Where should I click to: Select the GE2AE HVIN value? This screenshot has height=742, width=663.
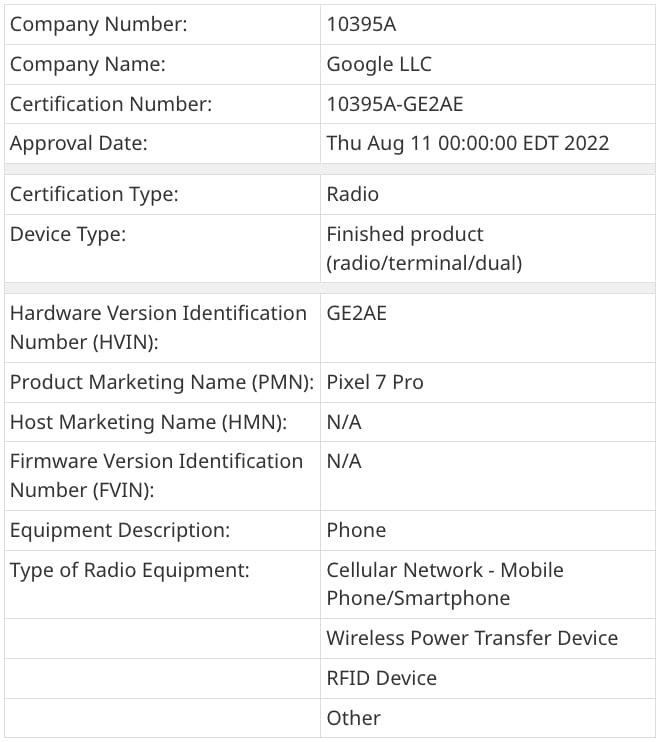(x=356, y=313)
